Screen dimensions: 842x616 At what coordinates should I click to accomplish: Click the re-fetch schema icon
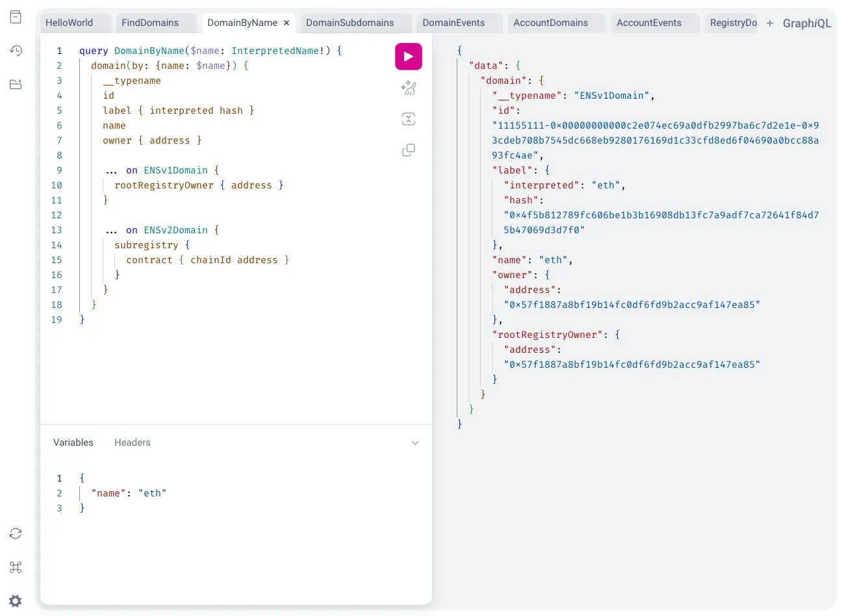coord(16,533)
